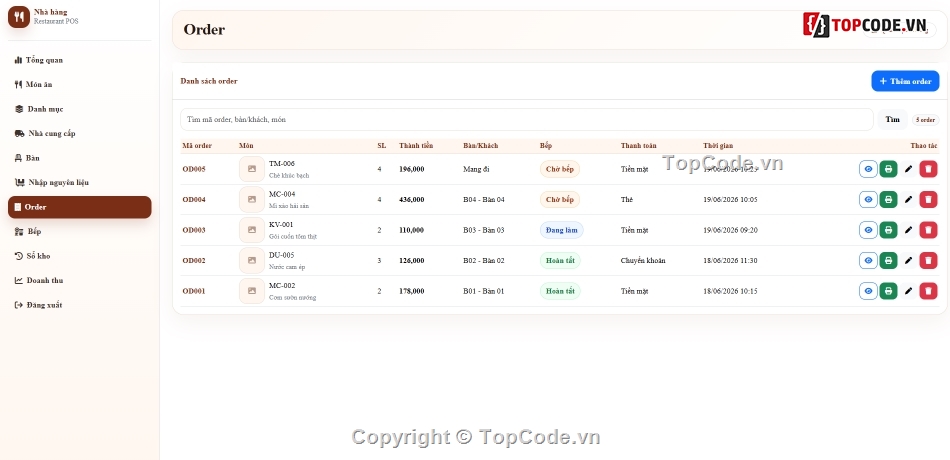
Task: View details of order OD005
Action: pos(868,169)
